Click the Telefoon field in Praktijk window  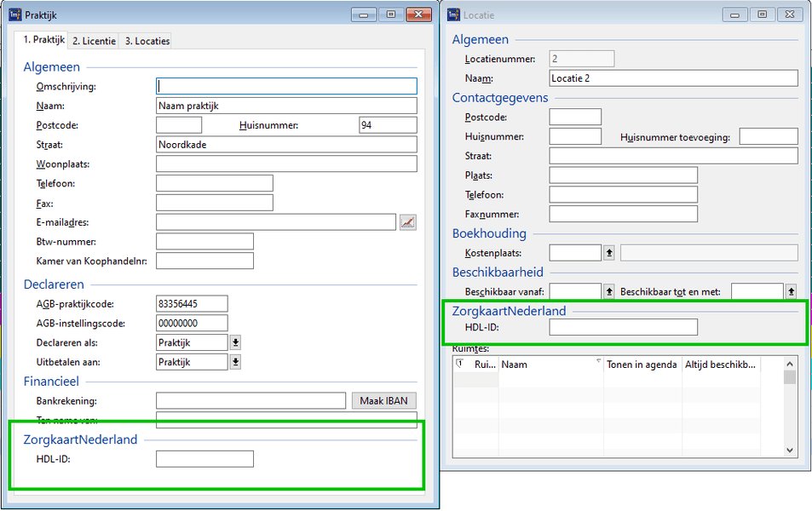[215, 183]
